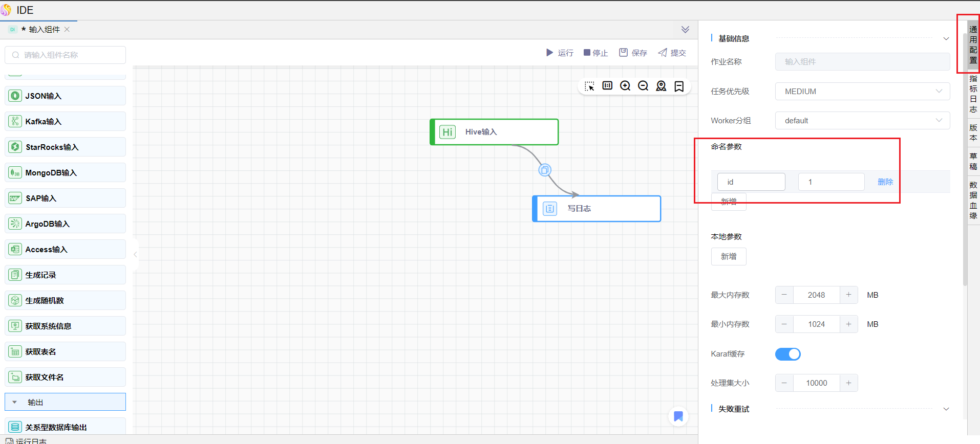The width and height of the screenshot is (980, 444).
Task: Click the blue bookmark floating icon
Action: [678, 416]
